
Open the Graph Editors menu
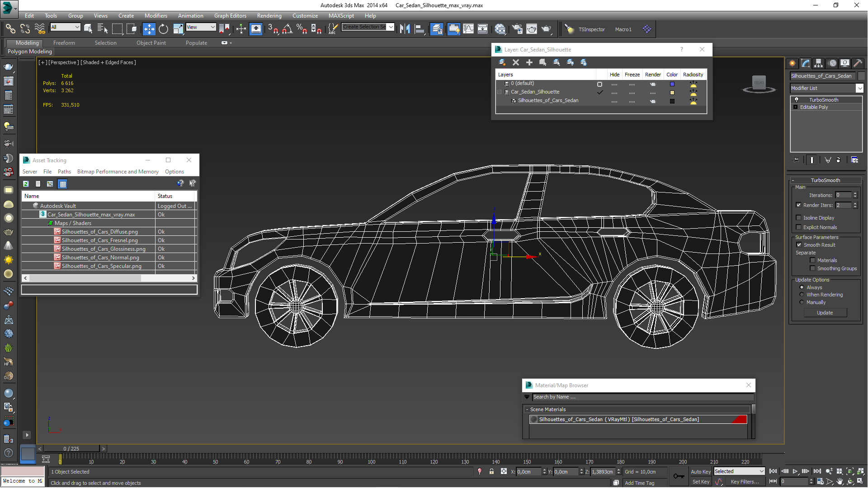230,15
